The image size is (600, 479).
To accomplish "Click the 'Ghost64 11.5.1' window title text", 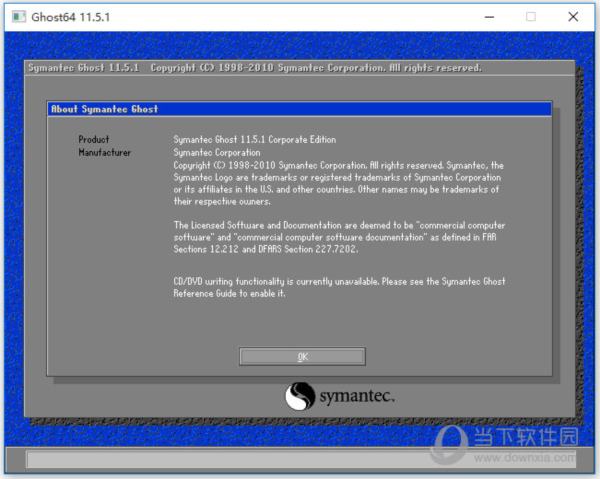I will click(x=70, y=17).
